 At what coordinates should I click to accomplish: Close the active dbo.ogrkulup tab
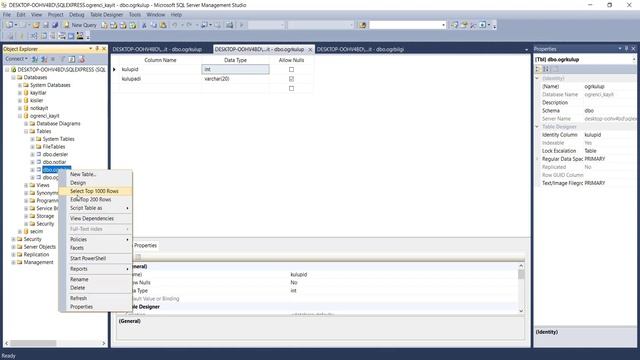click(310, 49)
